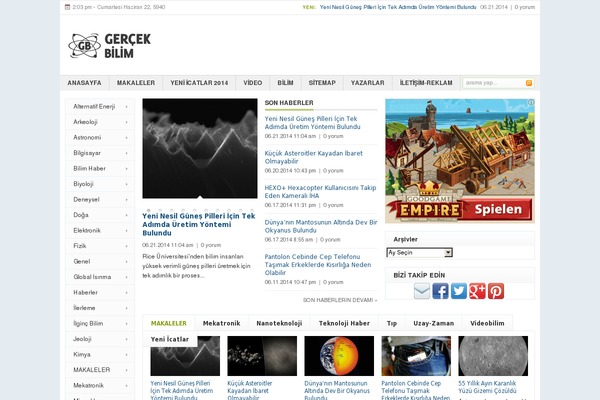Switch to the Tıp tab
The image size is (600, 400).
[391, 323]
